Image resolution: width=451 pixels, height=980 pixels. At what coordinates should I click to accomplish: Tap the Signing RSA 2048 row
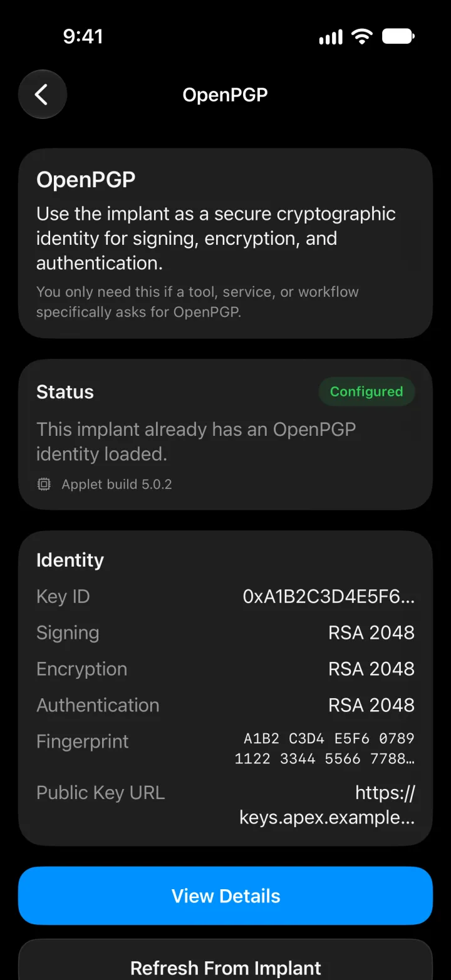point(225,632)
